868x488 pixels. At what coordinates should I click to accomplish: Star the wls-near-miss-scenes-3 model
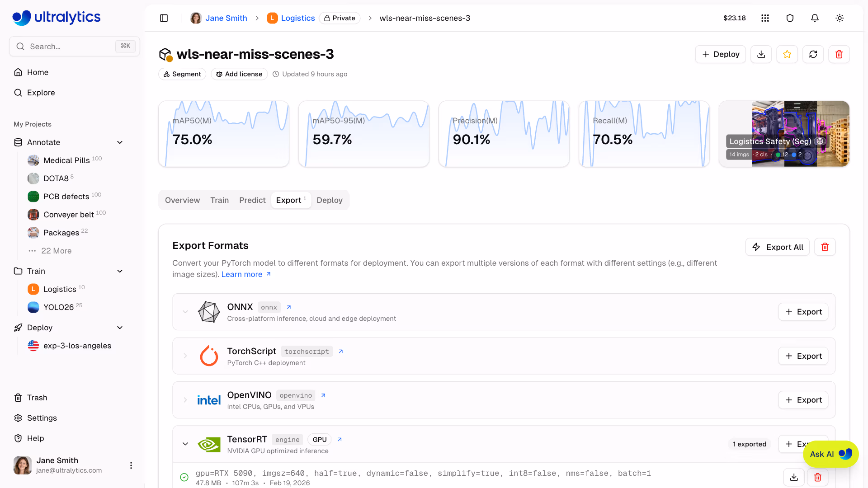coord(787,54)
